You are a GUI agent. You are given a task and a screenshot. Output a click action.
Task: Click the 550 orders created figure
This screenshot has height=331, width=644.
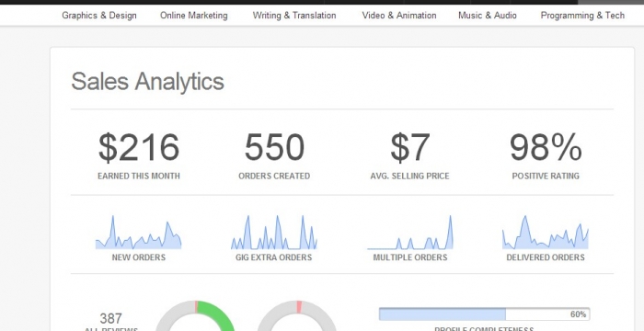pos(274,147)
